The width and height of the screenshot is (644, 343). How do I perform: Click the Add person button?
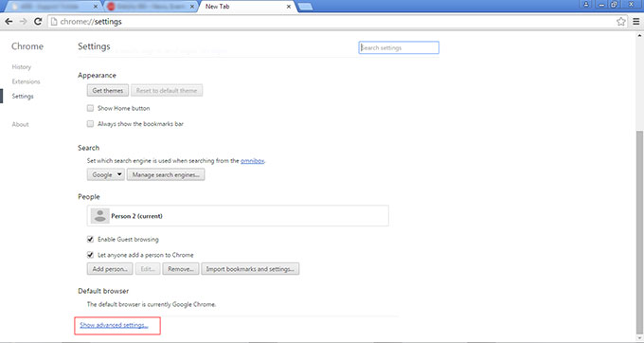(110, 269)
